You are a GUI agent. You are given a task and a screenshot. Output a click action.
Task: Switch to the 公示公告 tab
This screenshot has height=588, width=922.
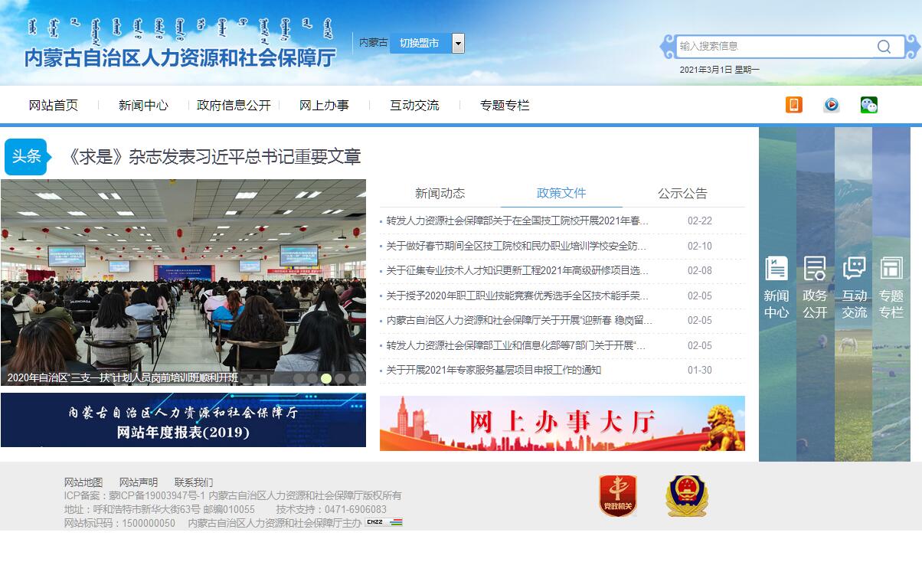(682, 194)
